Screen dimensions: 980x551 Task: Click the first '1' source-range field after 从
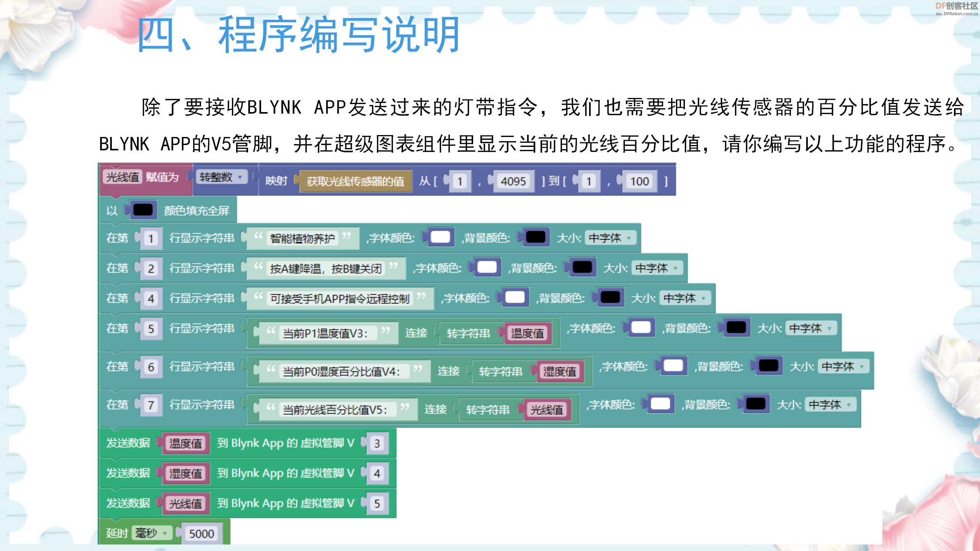coord(460,181)
